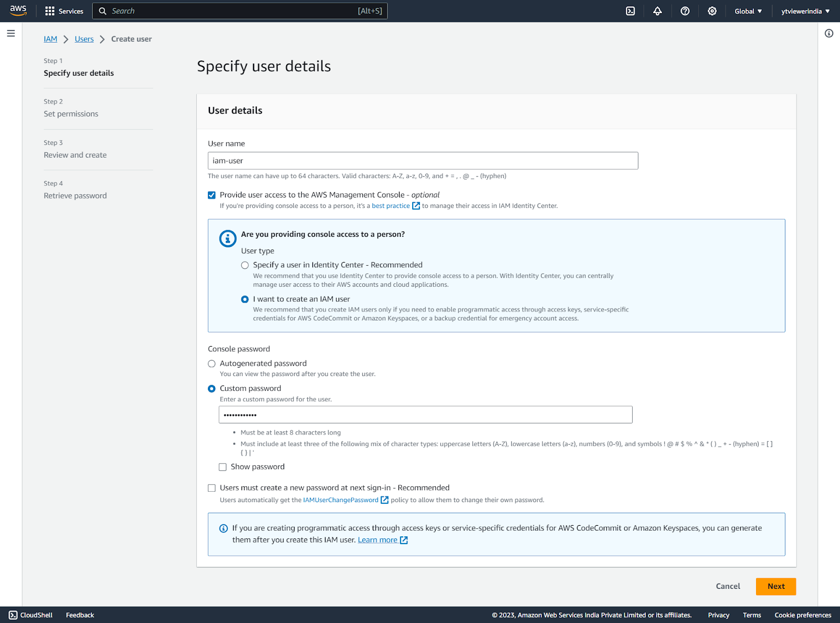Click 'Are you providing console access to a person?' text
Screen dimensions: 840x623
click(323, 234)
